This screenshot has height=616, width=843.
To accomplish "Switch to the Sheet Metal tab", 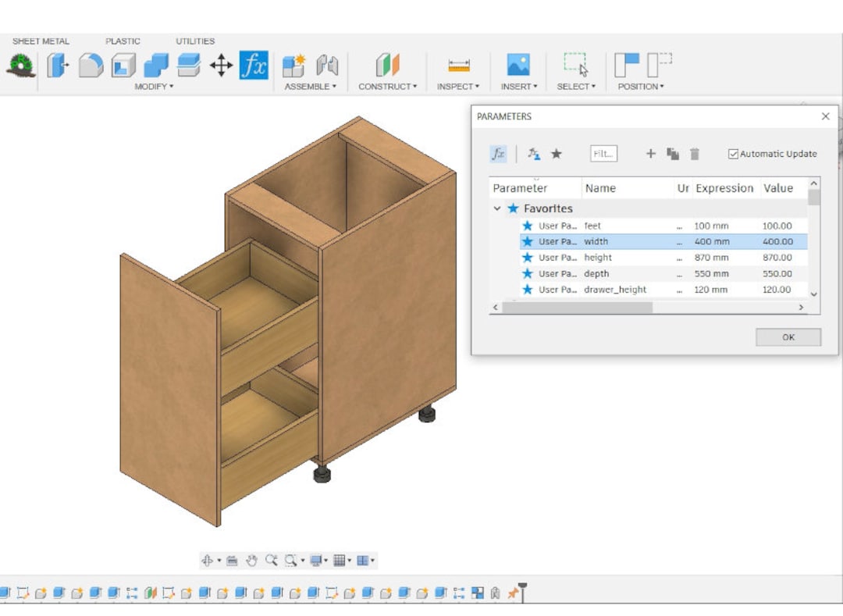I will click(x=41, y=41).
